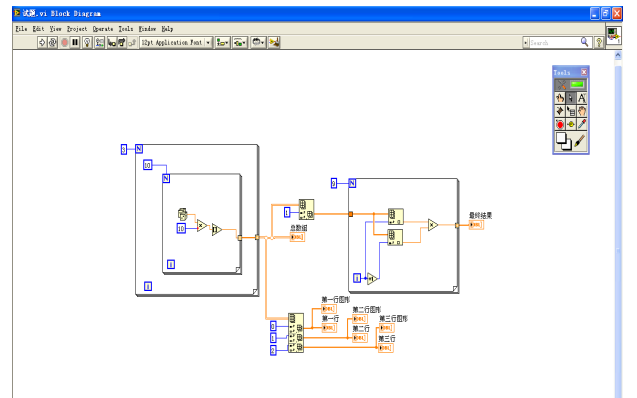Click the Run arrow button
Screen dimensions: 637x398
42,42
